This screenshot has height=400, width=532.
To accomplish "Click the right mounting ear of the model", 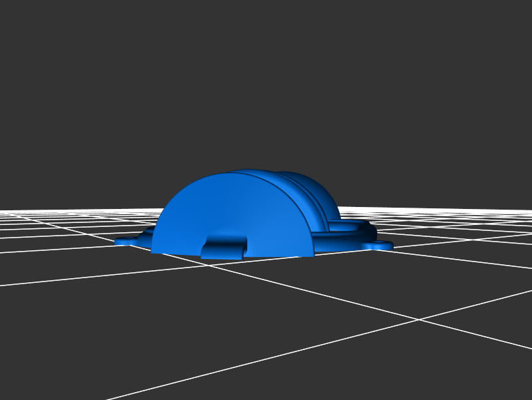I will (x=380, y=246).
